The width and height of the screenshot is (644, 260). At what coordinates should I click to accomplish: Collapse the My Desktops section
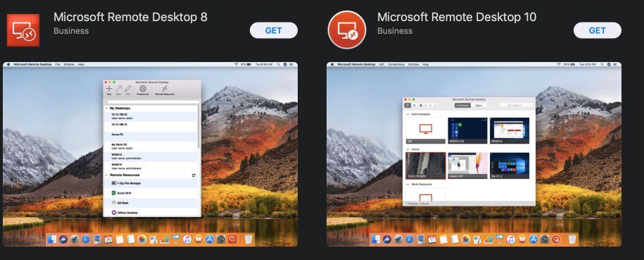click(106, 109)
